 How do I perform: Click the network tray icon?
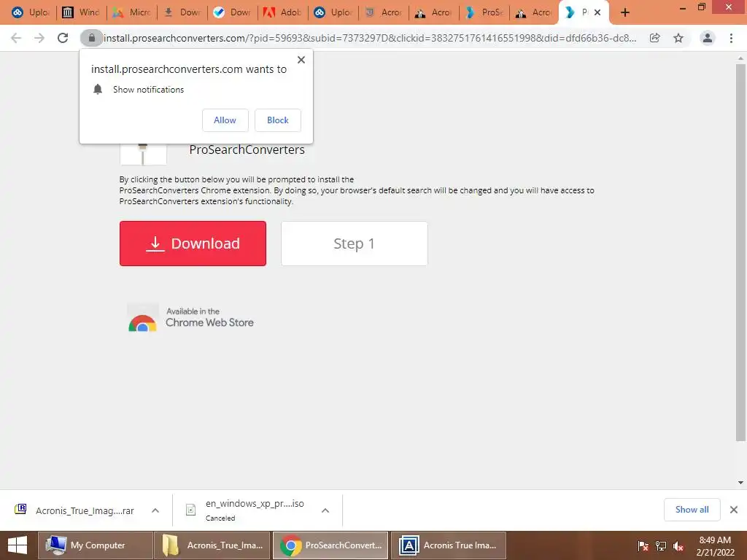(x=661, y=545)
